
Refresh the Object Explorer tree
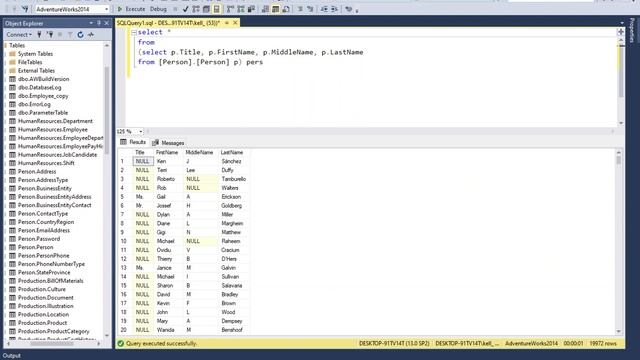pyautogui.click(x=80, y=35)
